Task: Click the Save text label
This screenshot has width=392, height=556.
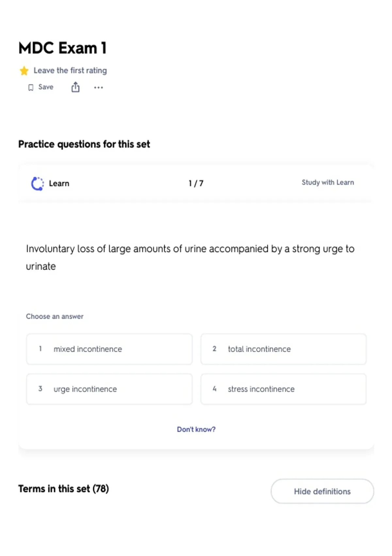Action: [x=46, y=87]
